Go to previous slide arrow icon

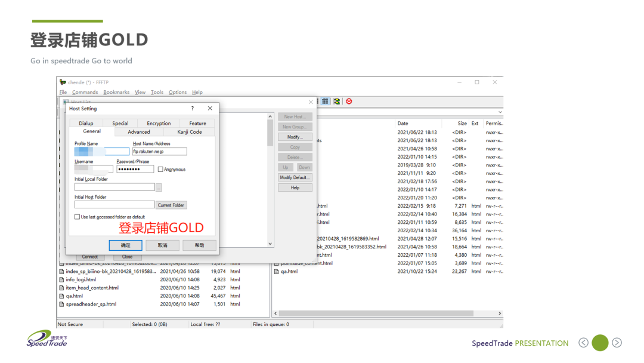(x=583, y=343)
